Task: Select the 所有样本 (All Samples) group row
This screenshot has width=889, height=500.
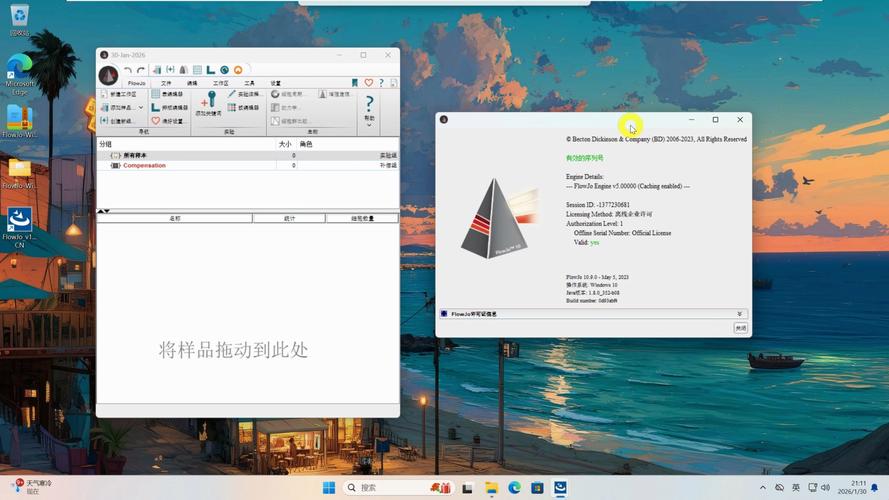Action: [248, 155]
